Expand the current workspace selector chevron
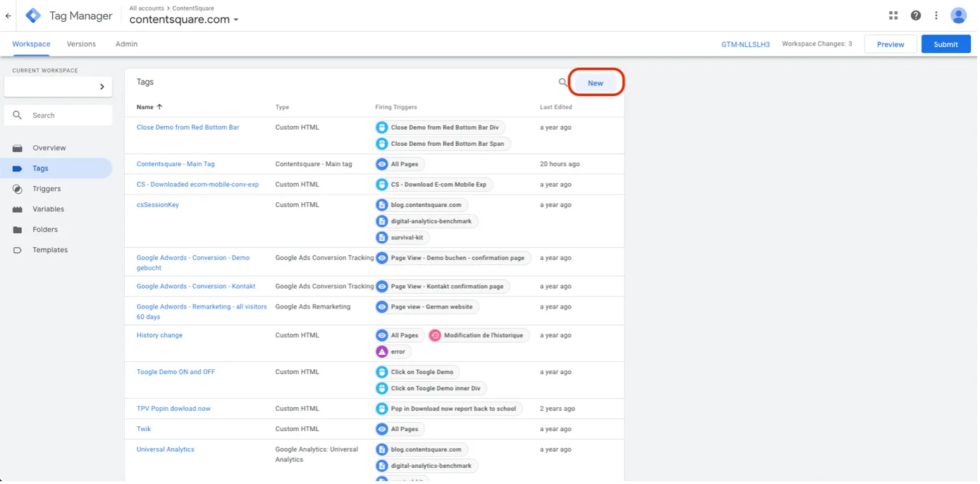Image resolution: width=980 pixels, height=484 pixels. [x=102, y=87]
